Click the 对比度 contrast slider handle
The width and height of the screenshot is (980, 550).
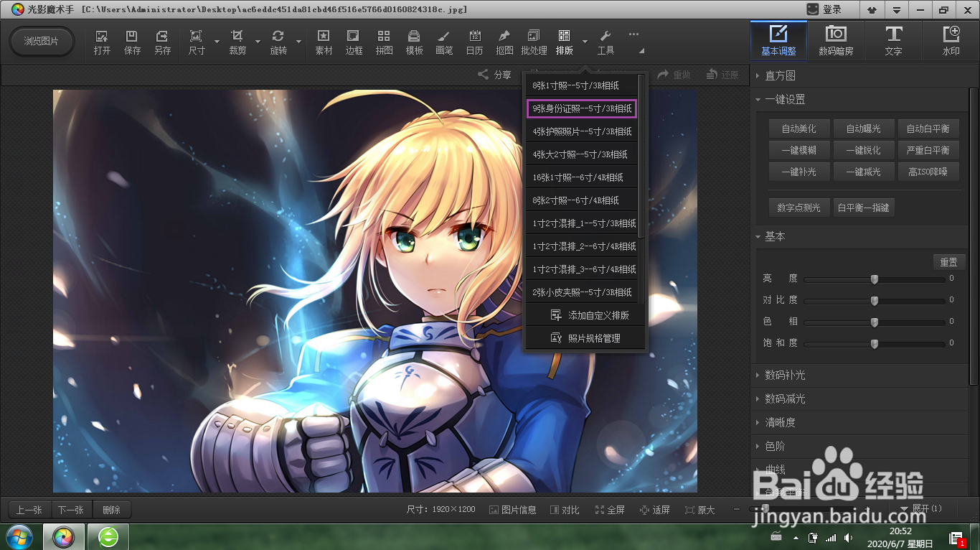[875, 300]
